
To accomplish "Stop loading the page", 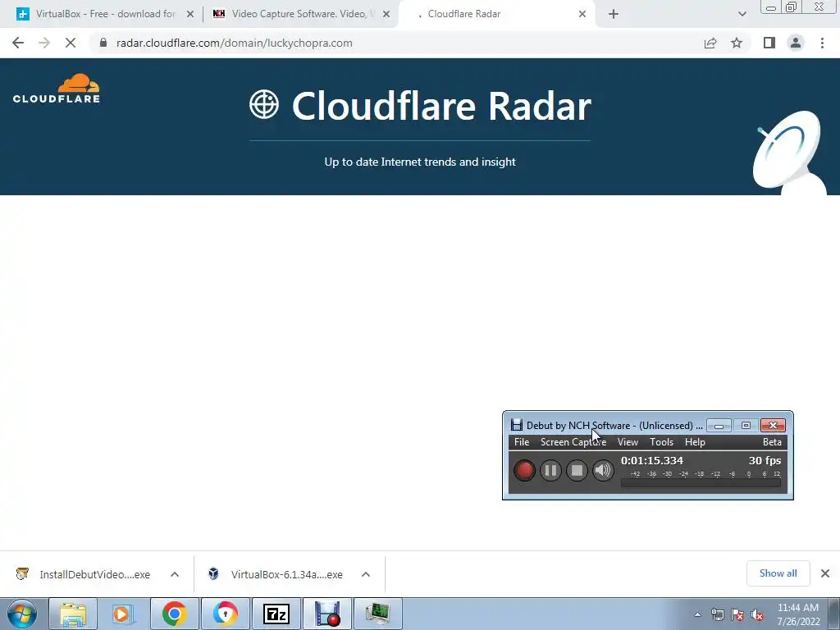I will (71, 43).
